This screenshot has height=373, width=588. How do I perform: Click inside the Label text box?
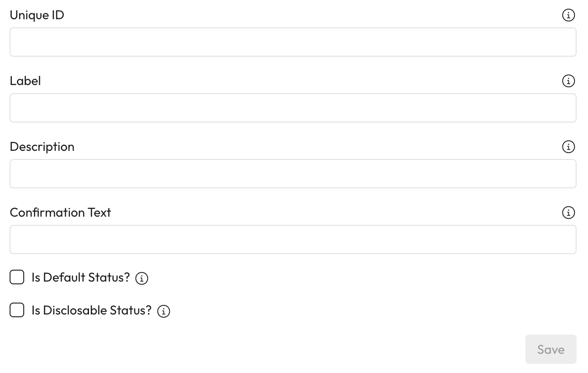point(293,108)
